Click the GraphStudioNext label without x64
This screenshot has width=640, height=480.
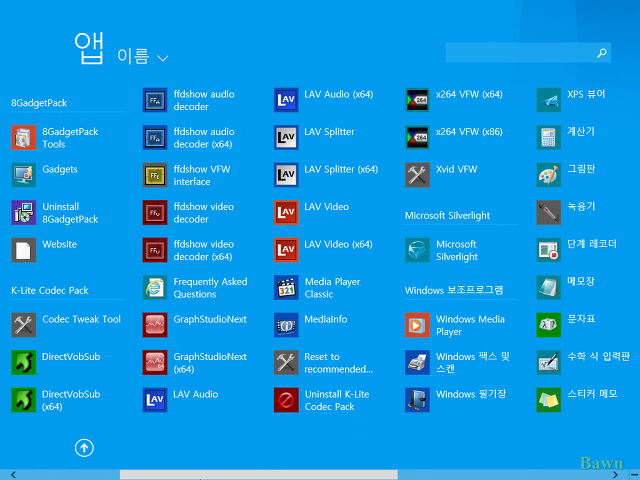click(x=210, y=319)
